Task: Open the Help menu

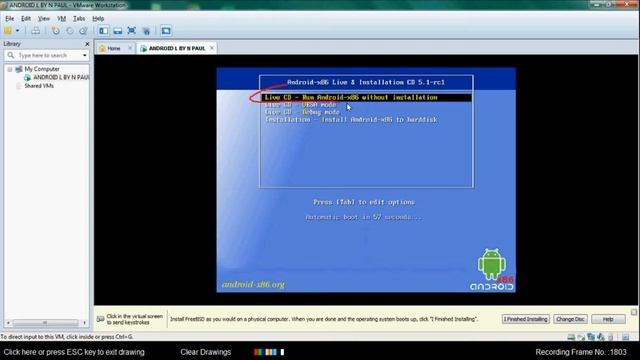Action: [98, 18]
